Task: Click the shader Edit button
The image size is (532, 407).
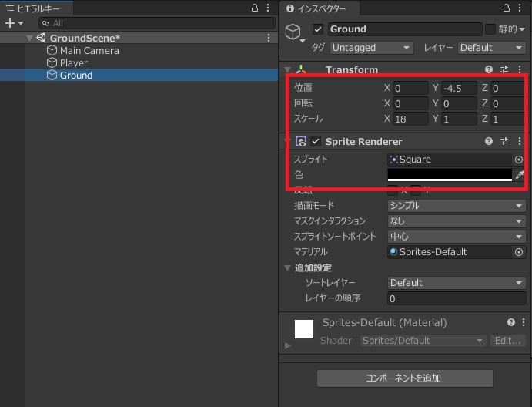Action: 508,341
